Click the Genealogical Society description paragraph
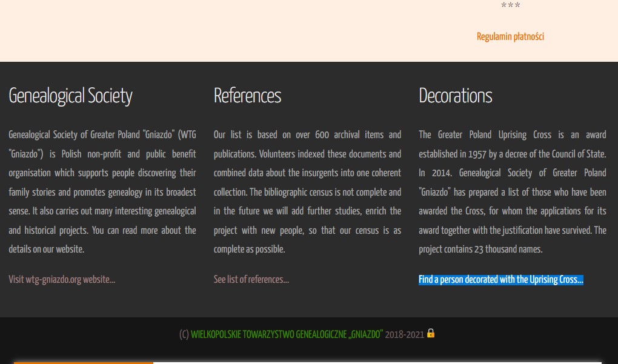The image size is (618, 364). pyautogui.click(x=102, y=192)
